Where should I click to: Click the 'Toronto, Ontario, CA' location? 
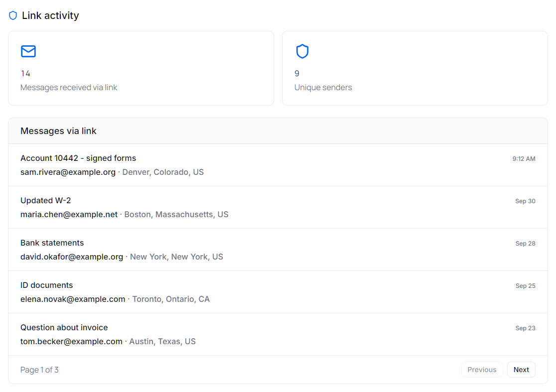(x=171, y=299)
